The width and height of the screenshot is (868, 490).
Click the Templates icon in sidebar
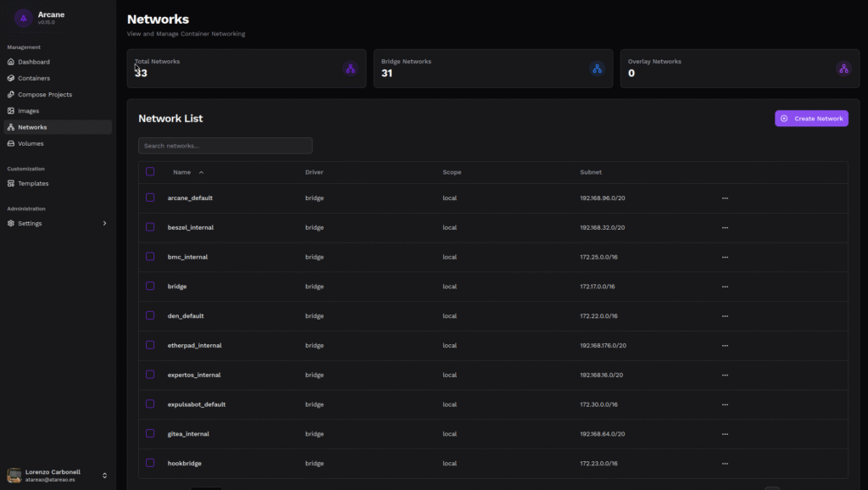coord(11,183)
